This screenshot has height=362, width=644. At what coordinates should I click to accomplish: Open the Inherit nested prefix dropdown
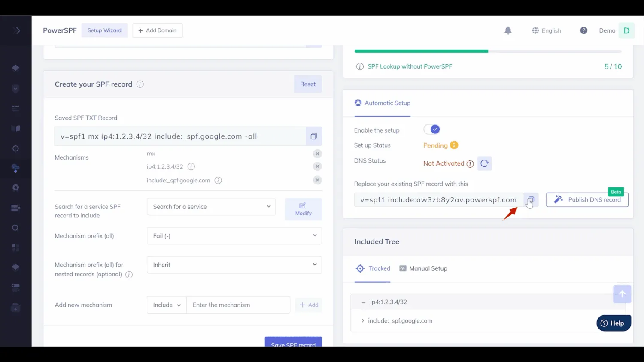tap(234, 265)
